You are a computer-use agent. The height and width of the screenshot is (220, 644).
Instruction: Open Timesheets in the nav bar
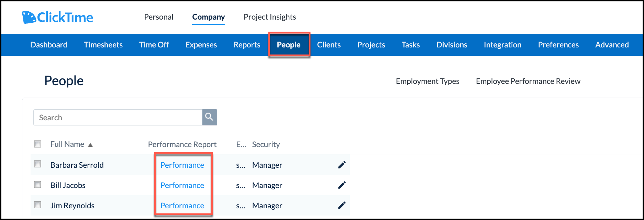tap(103, 45)
